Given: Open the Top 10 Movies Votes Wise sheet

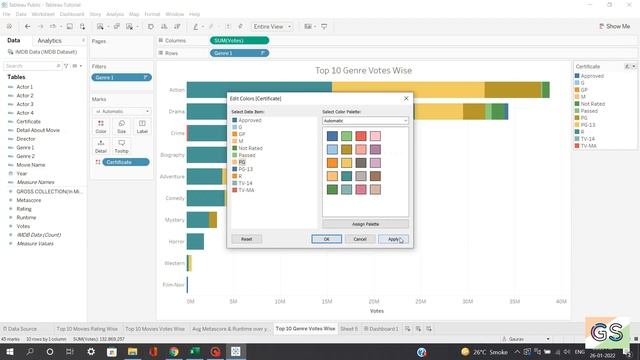Looking at the screenshot, I should [155, 329].
